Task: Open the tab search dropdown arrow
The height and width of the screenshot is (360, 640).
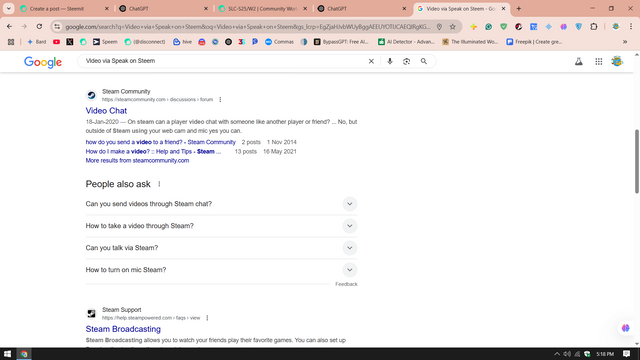Action: tap(9, 8)
